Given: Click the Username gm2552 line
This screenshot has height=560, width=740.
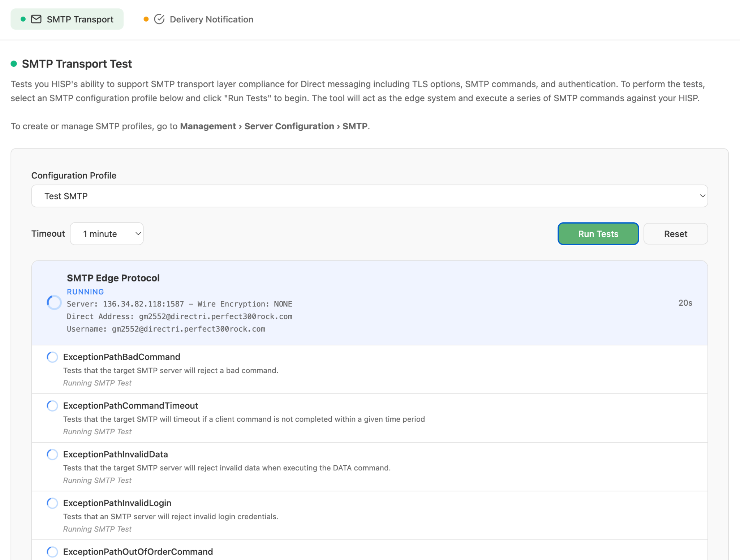Looking at the screenshot, I should point(166,329).
